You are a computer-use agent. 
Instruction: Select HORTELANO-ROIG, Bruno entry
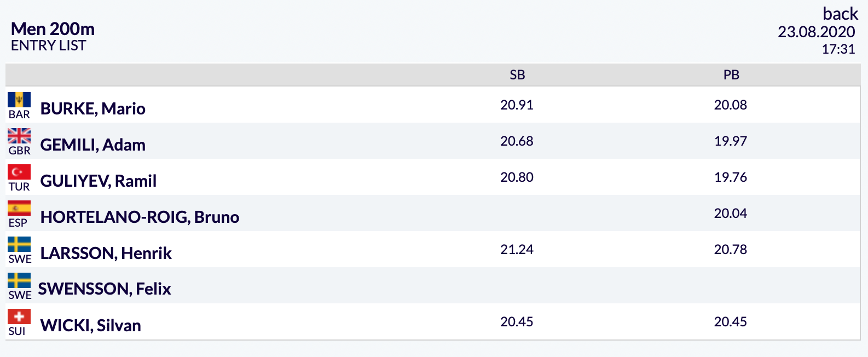(x=140, y=217)
